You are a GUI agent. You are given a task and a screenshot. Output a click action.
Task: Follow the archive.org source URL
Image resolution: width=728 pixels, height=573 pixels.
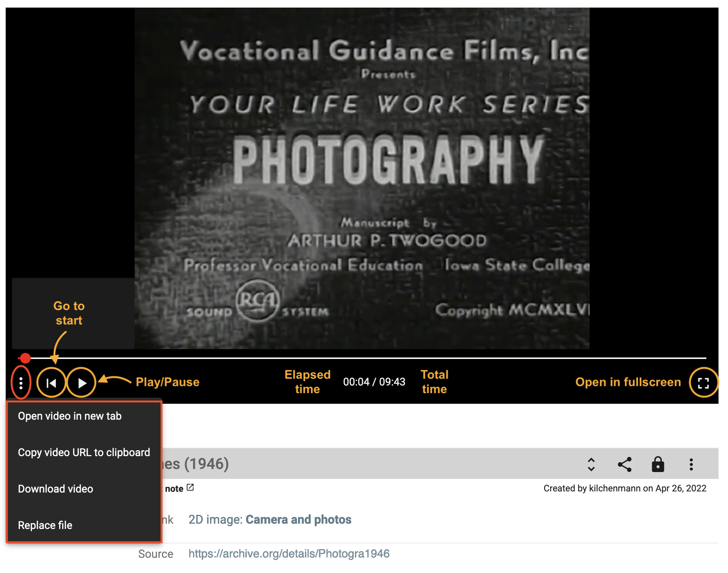click(289, 554)
